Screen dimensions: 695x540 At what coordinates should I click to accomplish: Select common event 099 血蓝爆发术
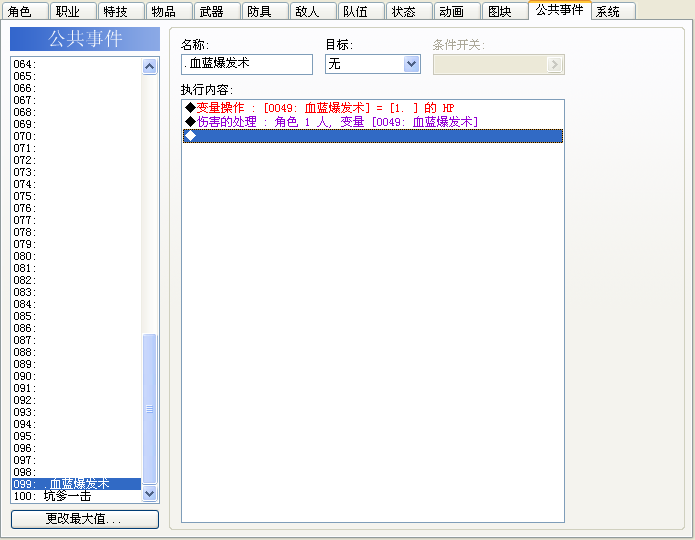[76, 484]
